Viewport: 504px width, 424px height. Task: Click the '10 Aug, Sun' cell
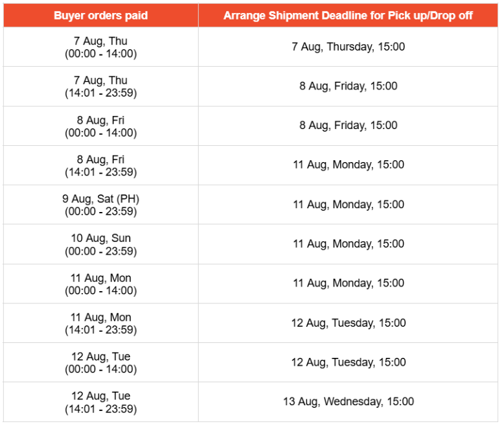coord(100,244)
